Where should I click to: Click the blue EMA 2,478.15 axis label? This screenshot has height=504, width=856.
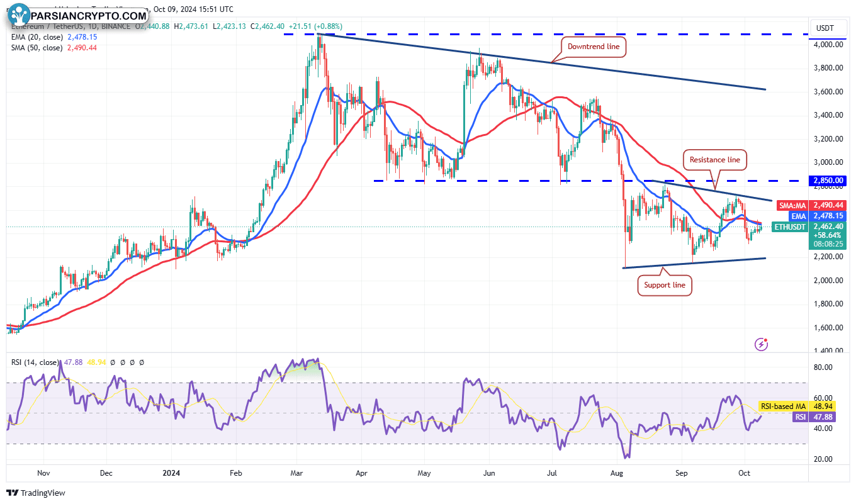816,216
